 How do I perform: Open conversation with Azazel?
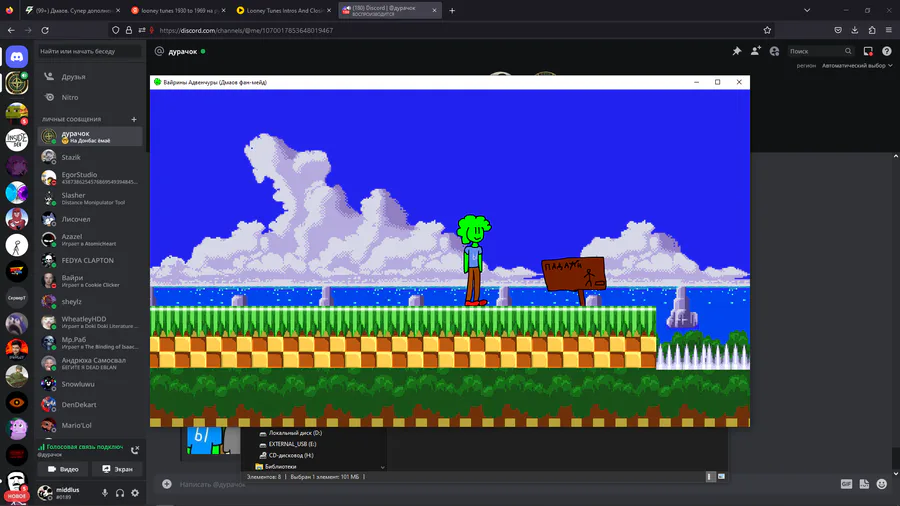90,239
